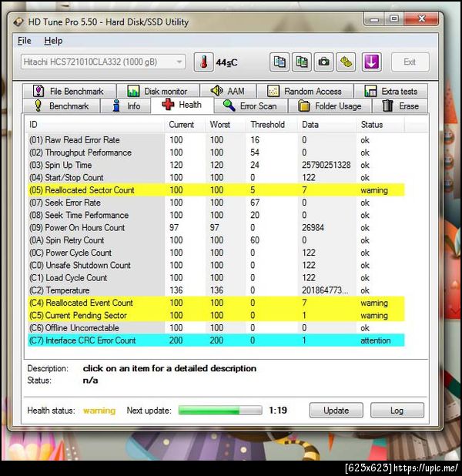Open the Folder Usage tab
The image size is (462, 476).
[330, 106]
